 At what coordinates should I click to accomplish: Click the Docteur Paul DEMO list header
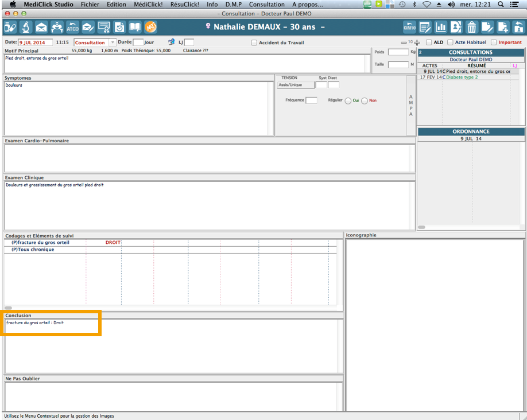(471, 60)
